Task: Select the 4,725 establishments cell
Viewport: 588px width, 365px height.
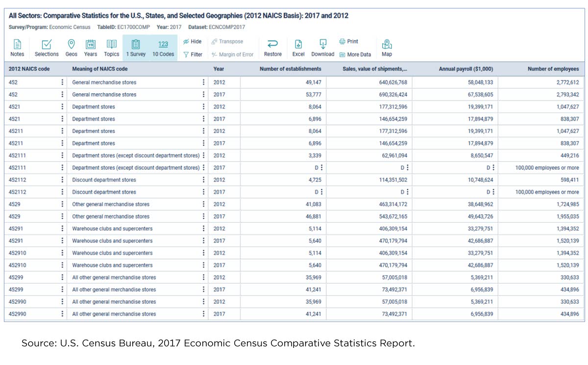Action: click(283, 180)
